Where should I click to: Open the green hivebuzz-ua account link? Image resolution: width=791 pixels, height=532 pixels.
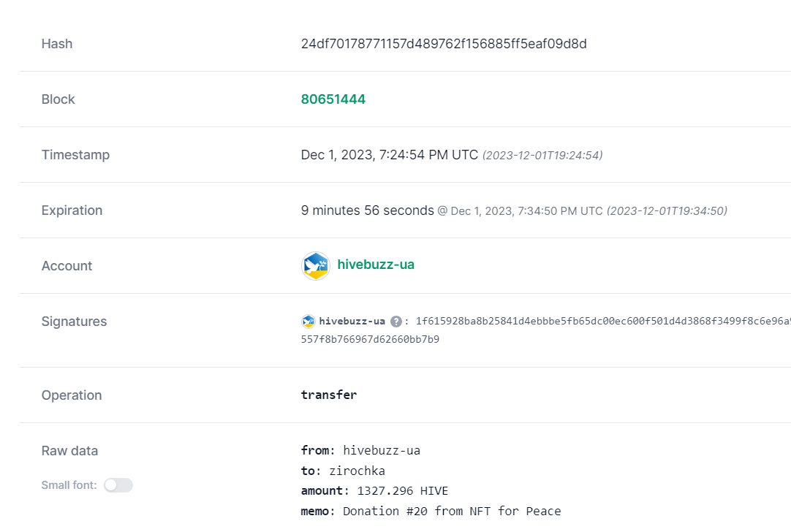(x=376, y=265)
